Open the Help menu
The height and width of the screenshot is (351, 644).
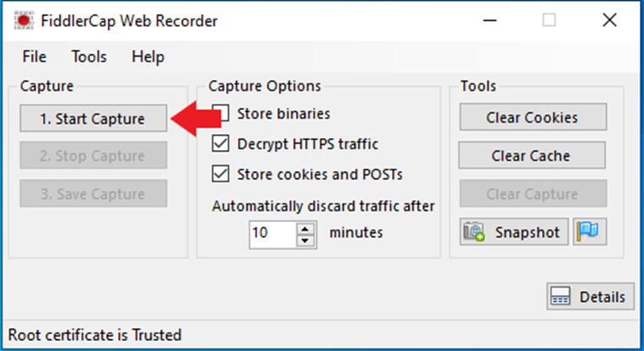click(148, 57)
